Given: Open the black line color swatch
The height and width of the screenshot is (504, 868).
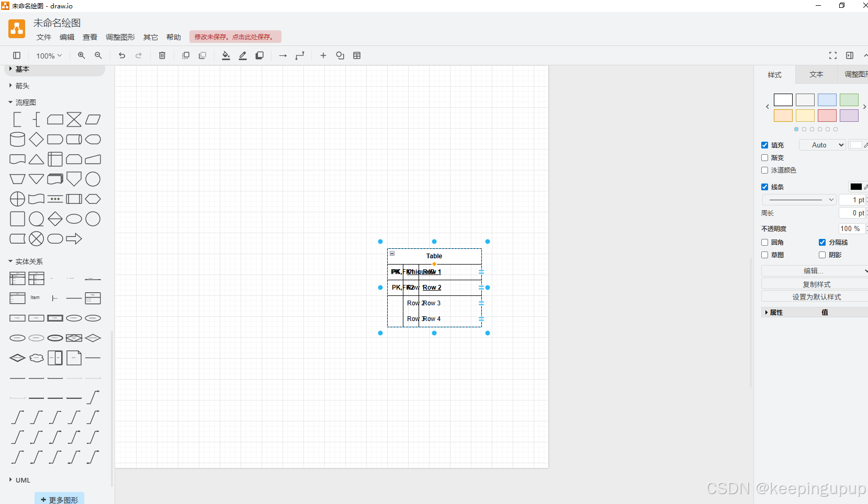Looking at the screenshot, I should tap(856, 187).
